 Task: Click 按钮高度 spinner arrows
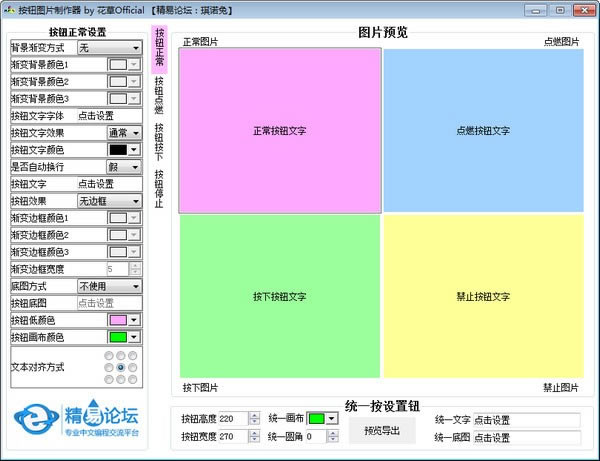click(254, 419)
